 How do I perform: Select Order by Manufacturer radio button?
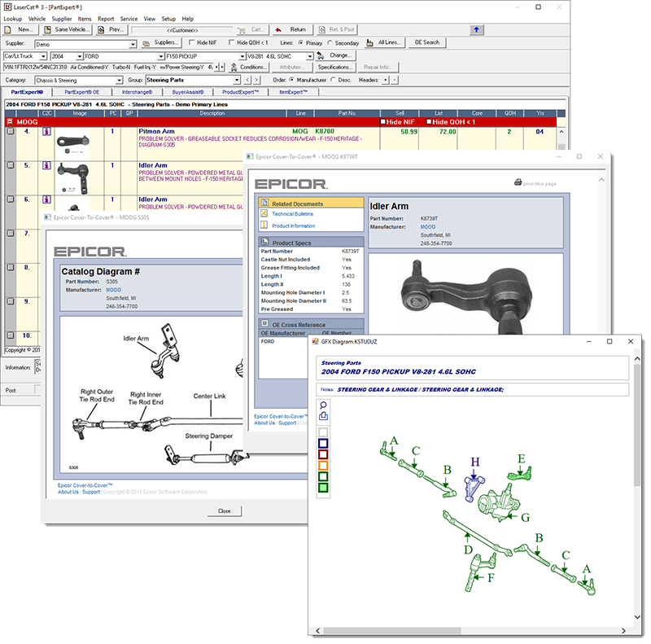tap(292, 80)
